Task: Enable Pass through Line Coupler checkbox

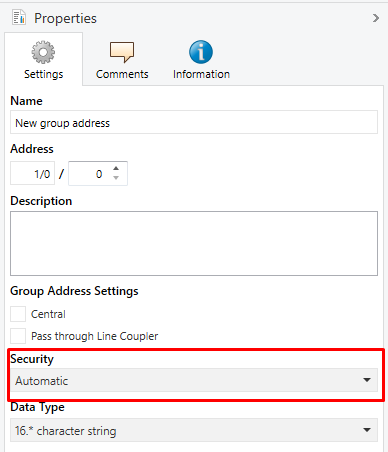Action: tap(18, 336)
